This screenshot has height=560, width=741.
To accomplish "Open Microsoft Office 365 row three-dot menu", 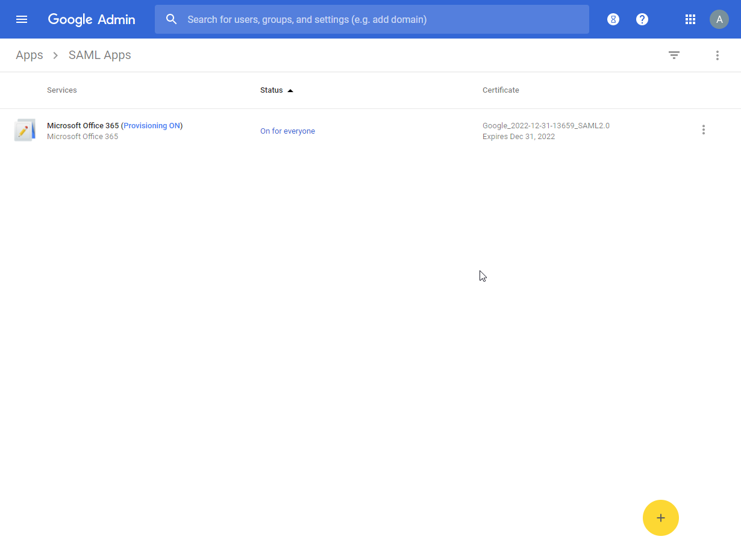I will (703, 129).
